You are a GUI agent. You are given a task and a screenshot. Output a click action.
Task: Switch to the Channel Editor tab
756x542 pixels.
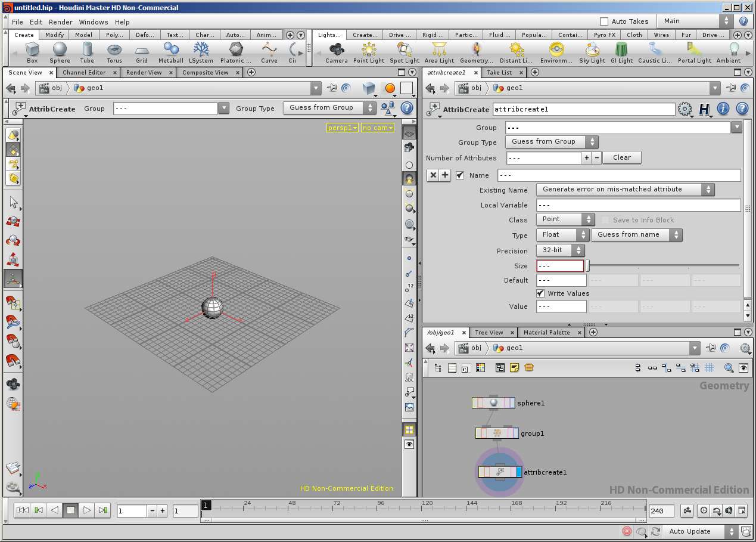[84, 73]
